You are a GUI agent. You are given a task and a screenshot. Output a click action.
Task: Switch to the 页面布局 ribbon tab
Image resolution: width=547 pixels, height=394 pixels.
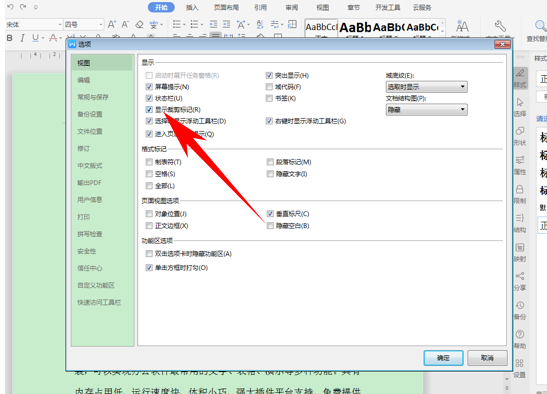(226, 7)
